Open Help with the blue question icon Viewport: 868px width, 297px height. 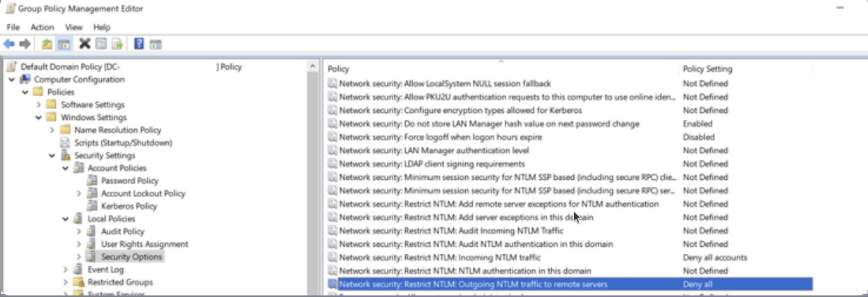click(139, 45)
